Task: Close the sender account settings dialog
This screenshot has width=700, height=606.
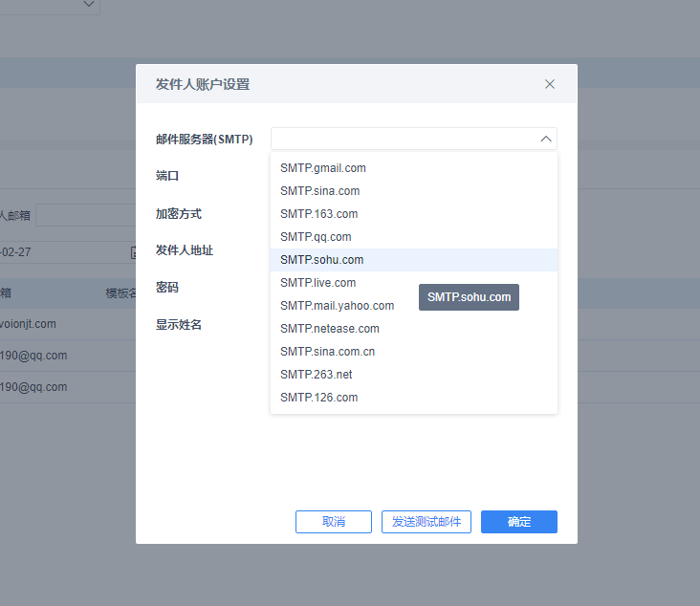Action: click(550, 84)
